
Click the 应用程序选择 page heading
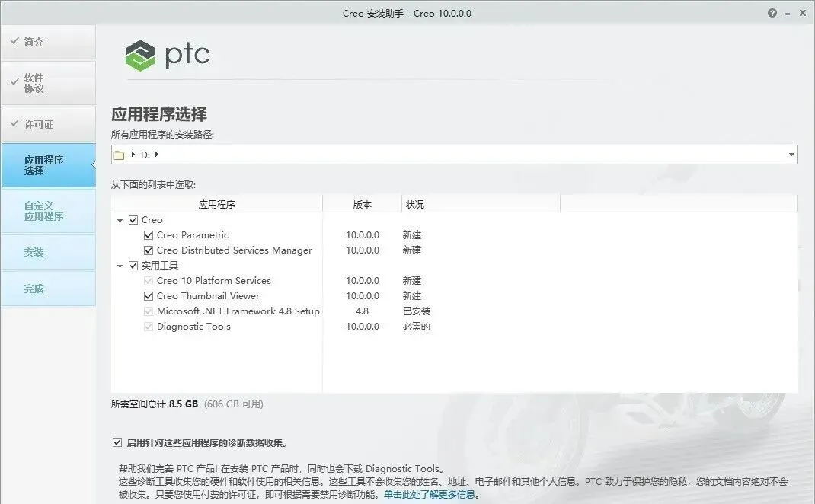(159, 113)
